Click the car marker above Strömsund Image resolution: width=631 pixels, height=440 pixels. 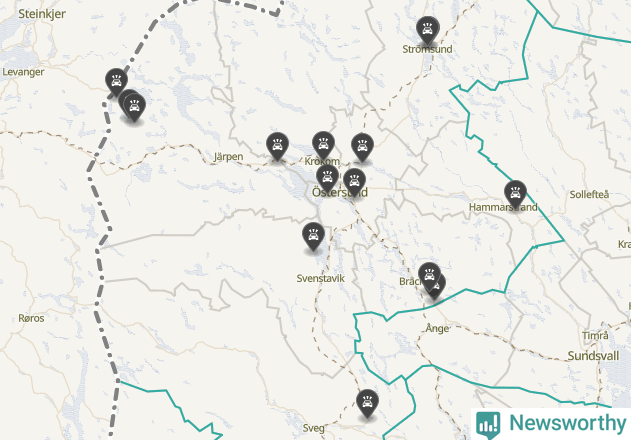(x=427, y=30)
